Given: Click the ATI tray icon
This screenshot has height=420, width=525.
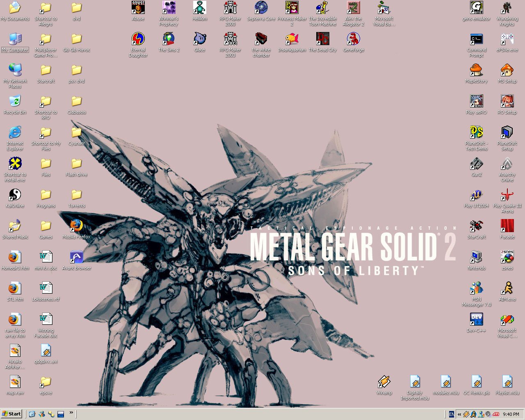Looking at the screenshot, I should click(496, 414).
